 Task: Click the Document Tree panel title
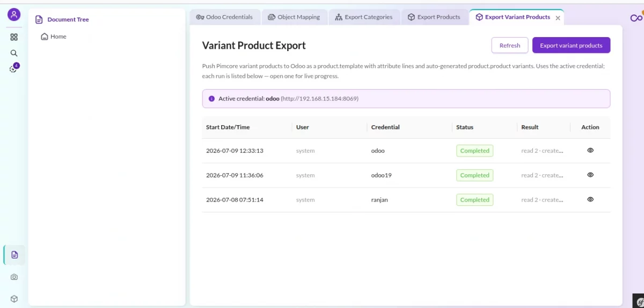pos(68,19)
